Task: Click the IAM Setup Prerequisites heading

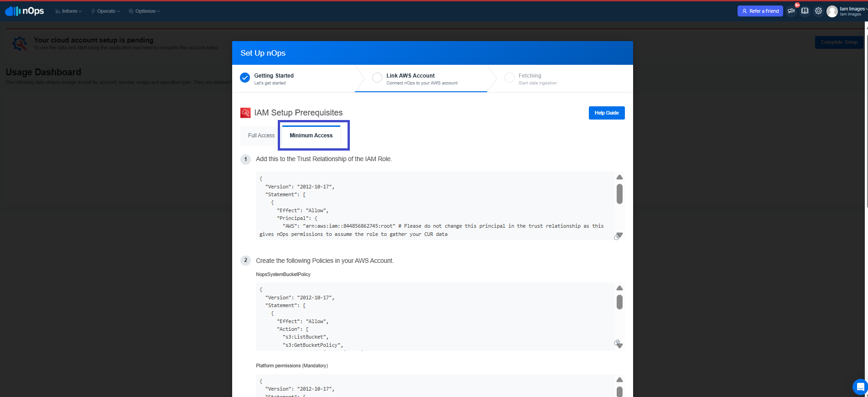Action: [298, 113]
